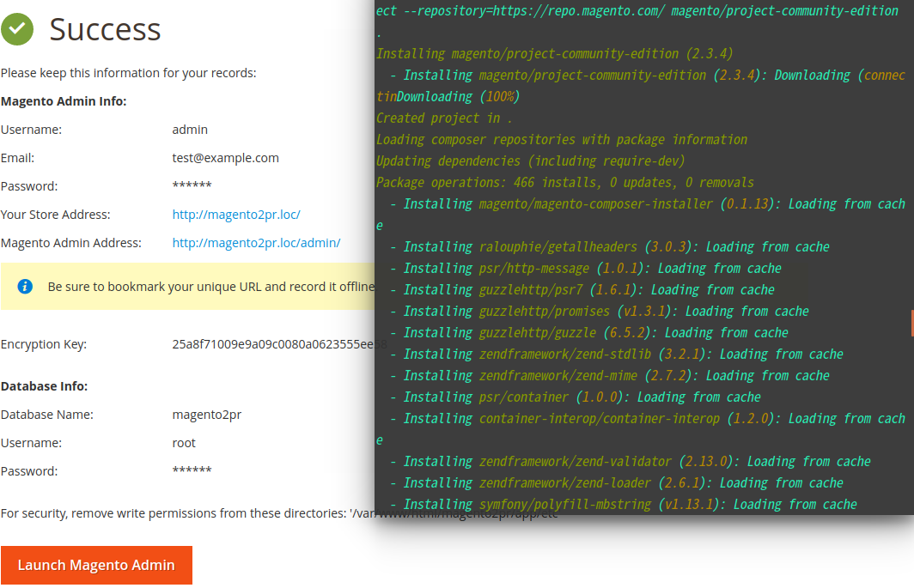Click the Database Info heading
This screenshot has height=588, width=914.
pos(45,386)
